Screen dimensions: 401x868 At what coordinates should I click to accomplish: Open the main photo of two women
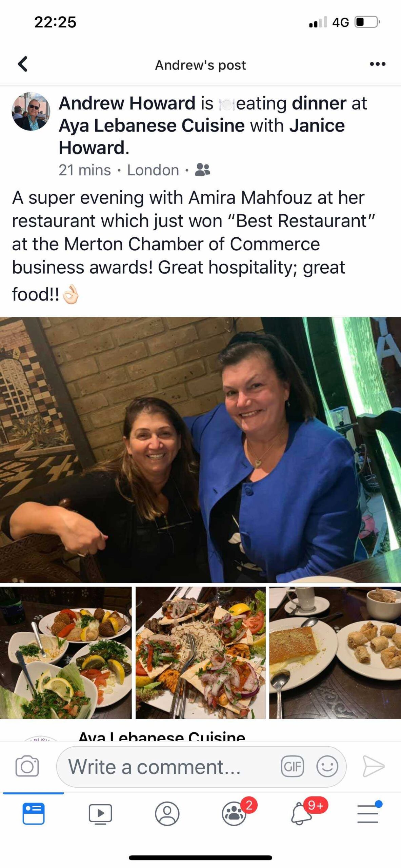click(x=200, y=450)
